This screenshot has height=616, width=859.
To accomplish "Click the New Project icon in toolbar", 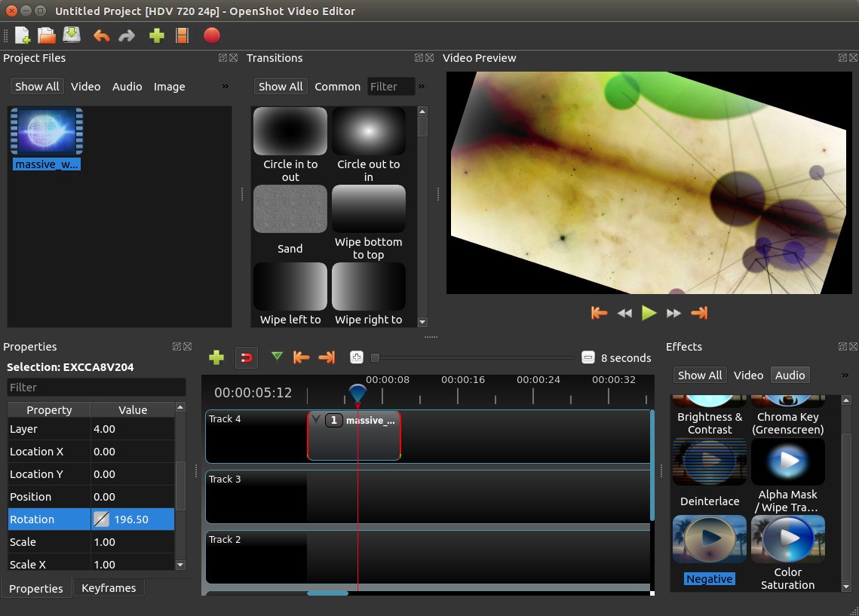I will (23, 35).
